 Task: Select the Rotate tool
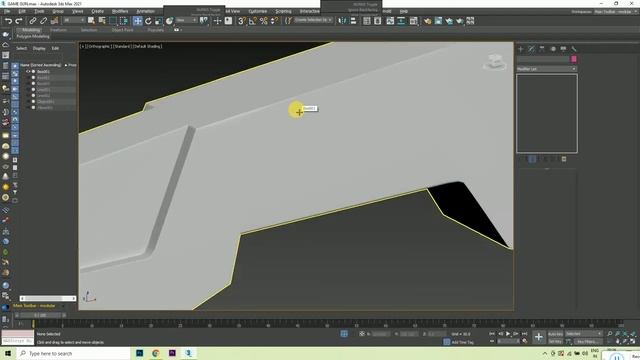(x=148, y=21)
